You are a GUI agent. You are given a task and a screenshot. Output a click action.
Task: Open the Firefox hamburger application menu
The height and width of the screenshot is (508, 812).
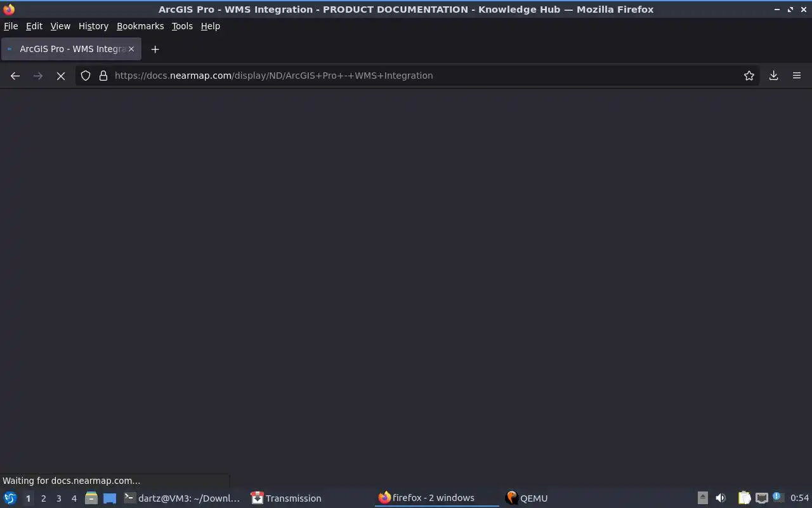[797, 76]
